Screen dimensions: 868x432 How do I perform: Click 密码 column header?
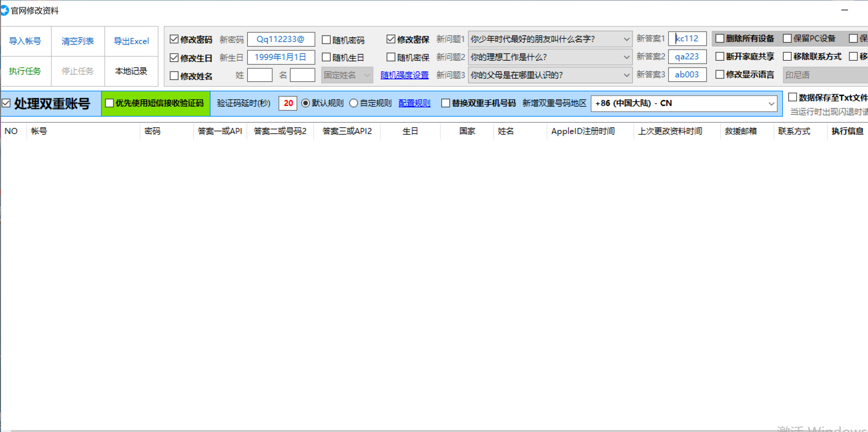pyautogui.click(x=166, y=131)
